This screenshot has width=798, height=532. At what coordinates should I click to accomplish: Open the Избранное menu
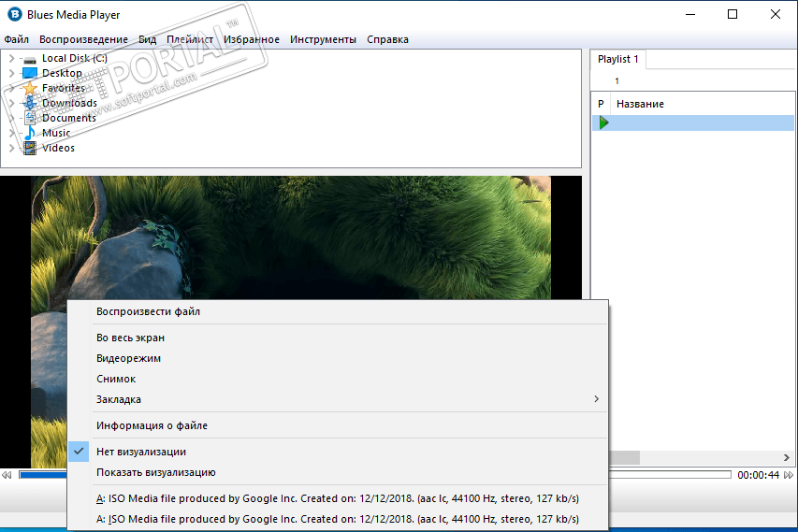252,39
